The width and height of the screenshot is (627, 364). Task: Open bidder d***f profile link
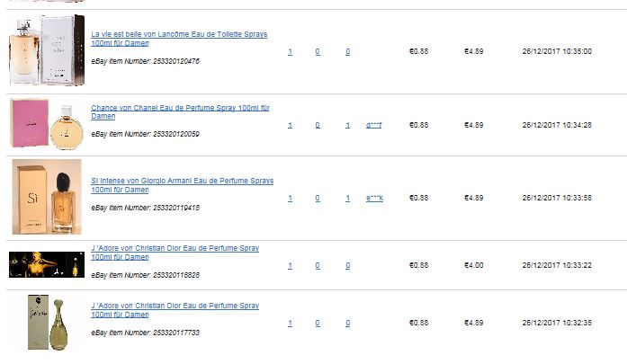coord(374,125)
